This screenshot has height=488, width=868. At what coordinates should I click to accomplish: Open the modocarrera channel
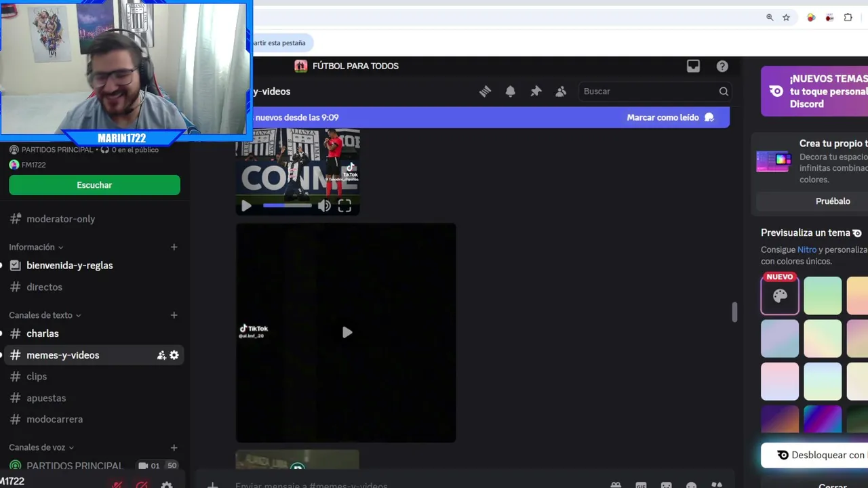pos(94,420)
